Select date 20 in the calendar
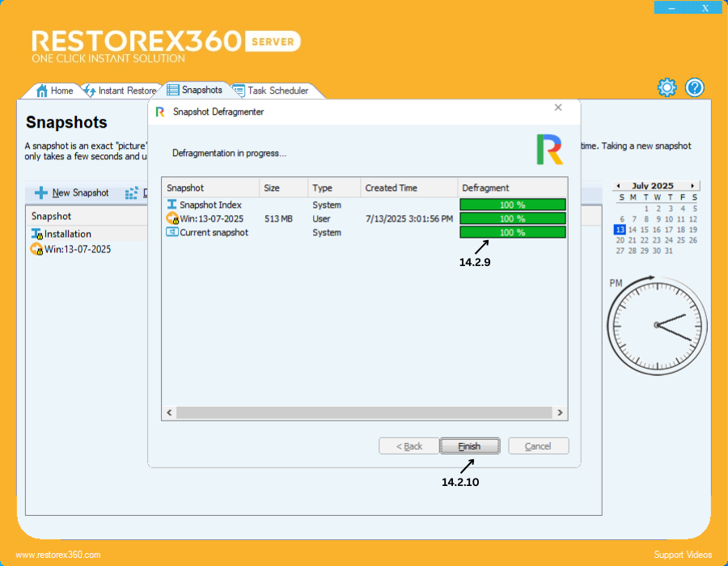The width and height of the screenshot is (728, 566). [x=620, y=240]
